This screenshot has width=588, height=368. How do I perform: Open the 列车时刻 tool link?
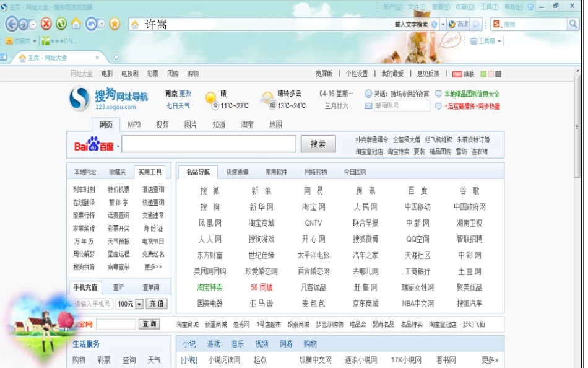click(84, 190)
